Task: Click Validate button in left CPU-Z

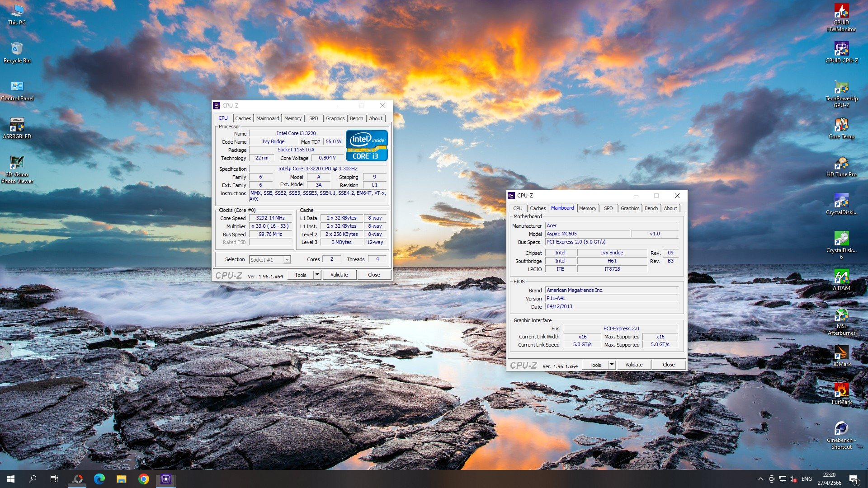Action: 339,275
